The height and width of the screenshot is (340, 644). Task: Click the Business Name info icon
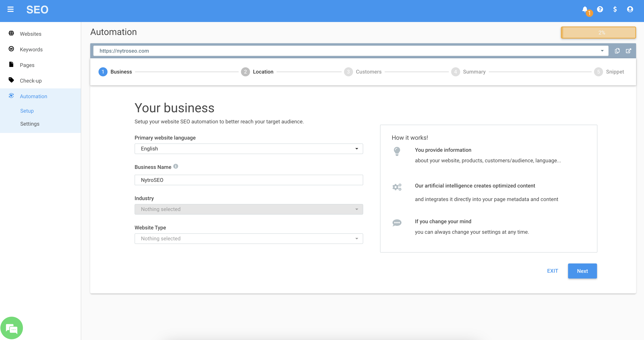pos(176,166)
